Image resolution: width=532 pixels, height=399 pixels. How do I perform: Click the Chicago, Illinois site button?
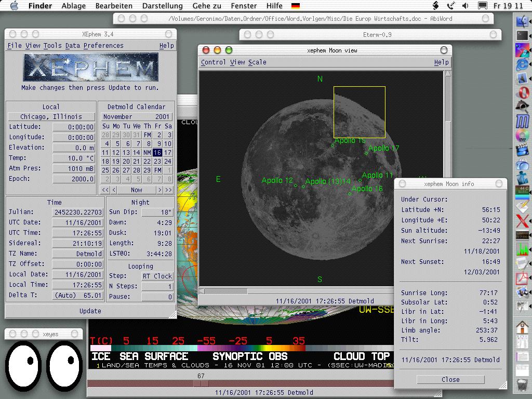click(51, 117)
